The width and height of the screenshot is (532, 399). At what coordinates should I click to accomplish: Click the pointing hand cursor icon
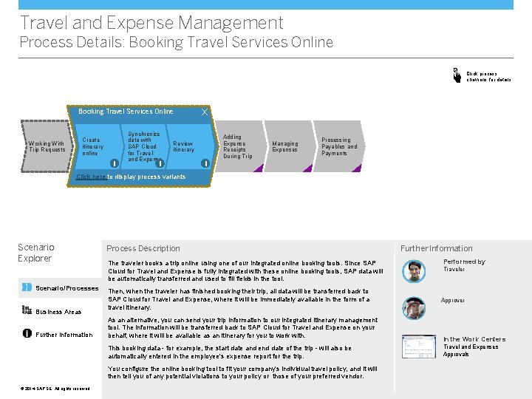click(x=457, y=75)
